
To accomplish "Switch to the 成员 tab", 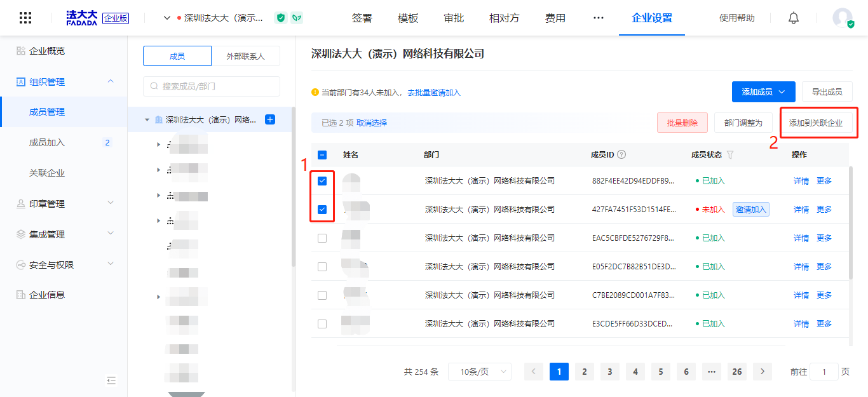I will coord(177,56).
